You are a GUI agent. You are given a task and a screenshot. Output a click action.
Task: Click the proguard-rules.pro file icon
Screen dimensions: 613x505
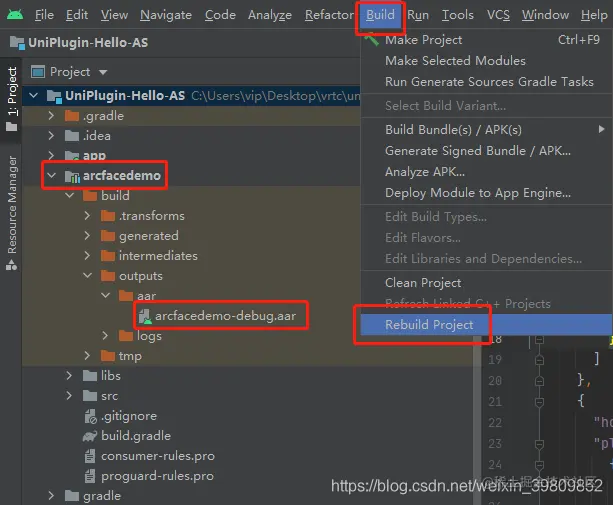(x=90, y=476)
